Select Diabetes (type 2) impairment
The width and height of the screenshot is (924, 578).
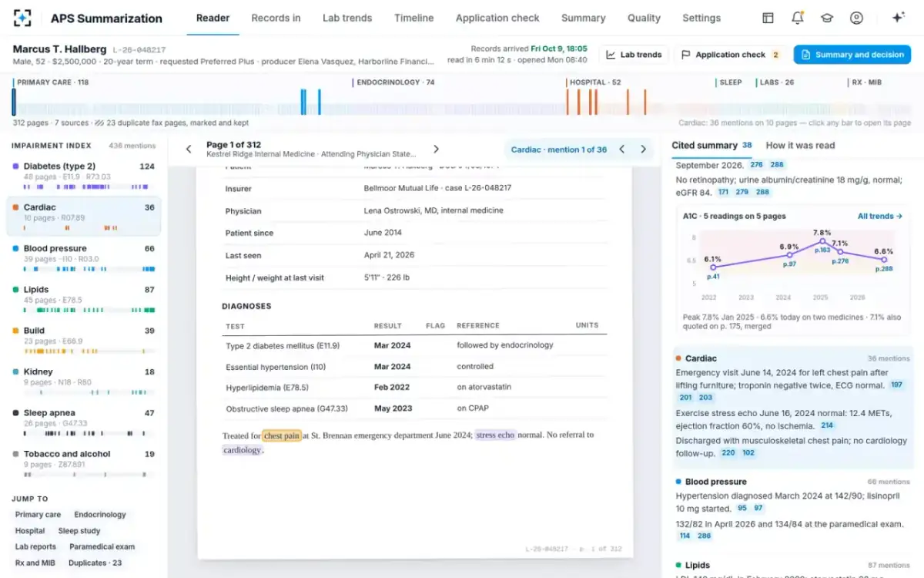click(84, 176)
